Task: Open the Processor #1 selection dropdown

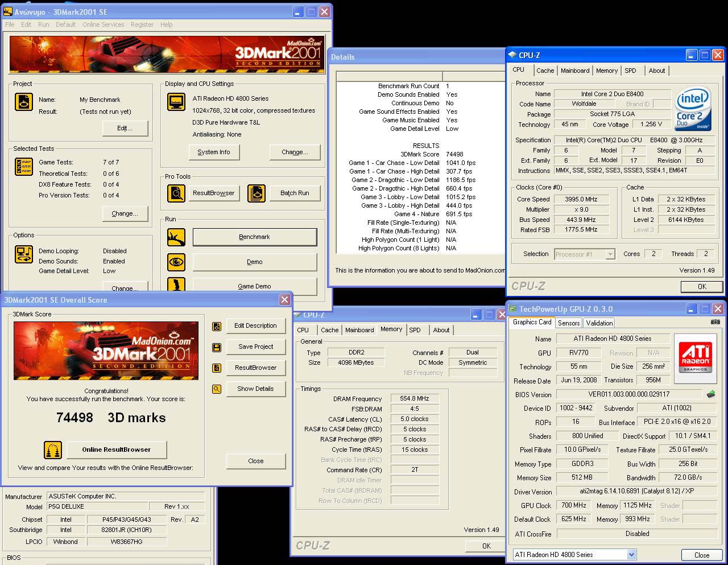Action: tap(610, 254)
